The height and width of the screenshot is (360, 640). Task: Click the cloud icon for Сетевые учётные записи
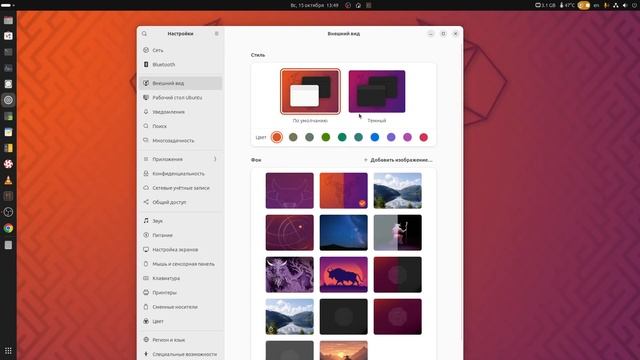click(146, 188)
